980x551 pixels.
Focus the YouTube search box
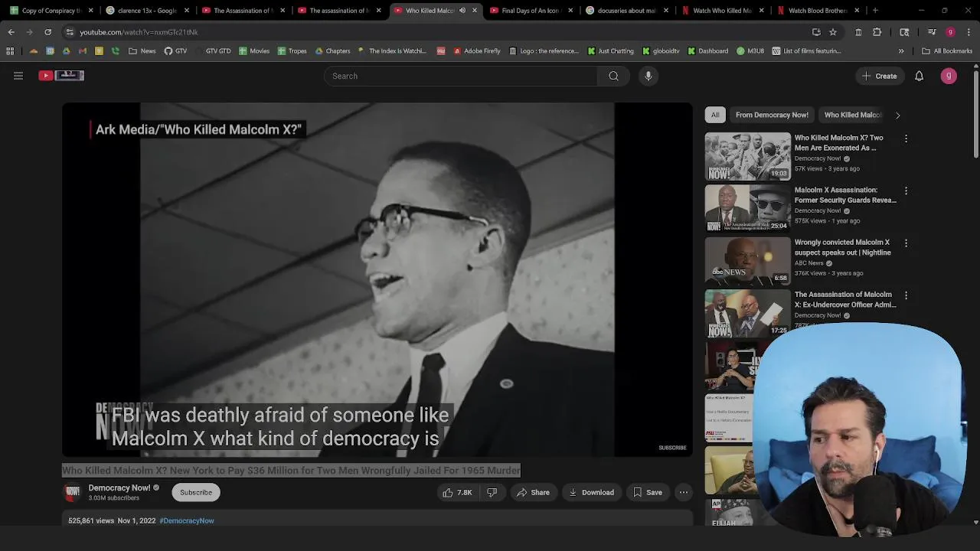tap(461, 76)
